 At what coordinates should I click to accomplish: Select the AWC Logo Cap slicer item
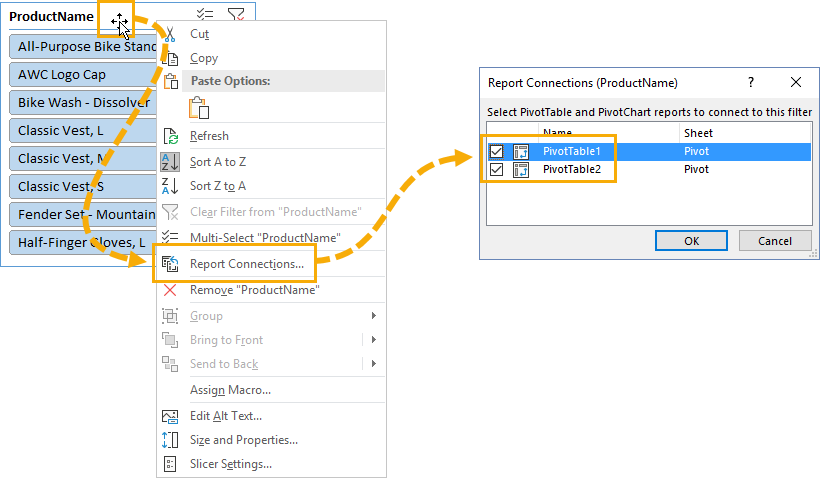click(84, 75)
